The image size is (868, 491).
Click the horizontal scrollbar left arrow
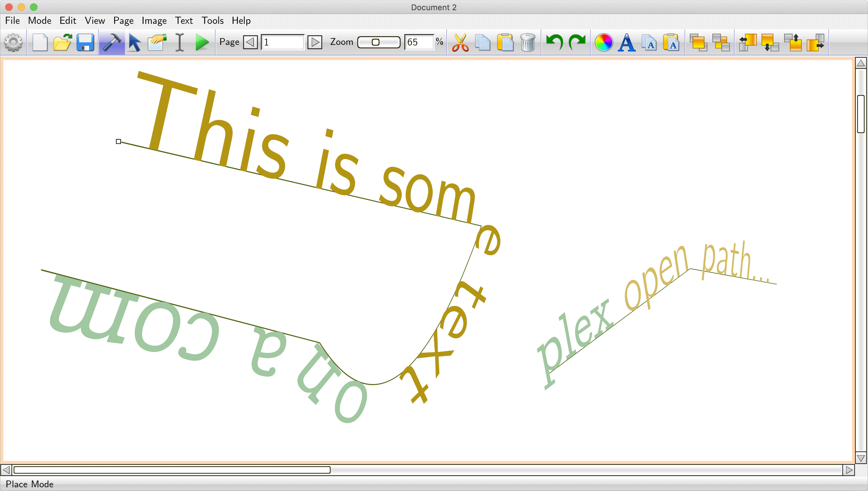6,470
